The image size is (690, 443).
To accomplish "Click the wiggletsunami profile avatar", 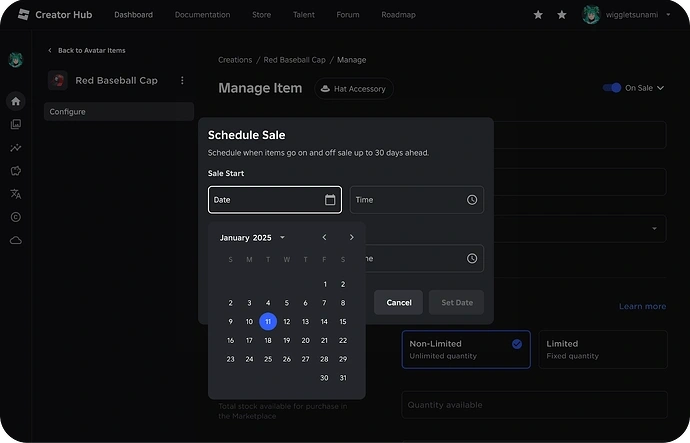I will tap(591, 15).
